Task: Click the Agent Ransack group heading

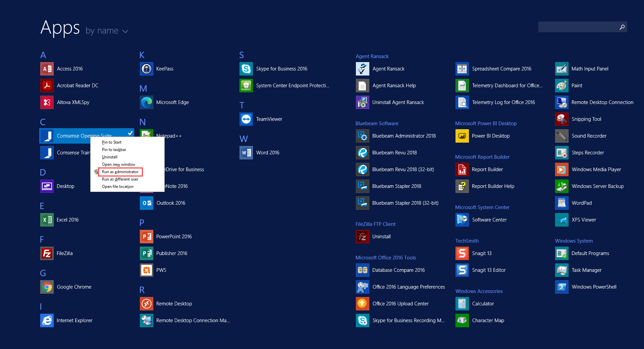Action: pyautogui.click(x=372, y=56)
